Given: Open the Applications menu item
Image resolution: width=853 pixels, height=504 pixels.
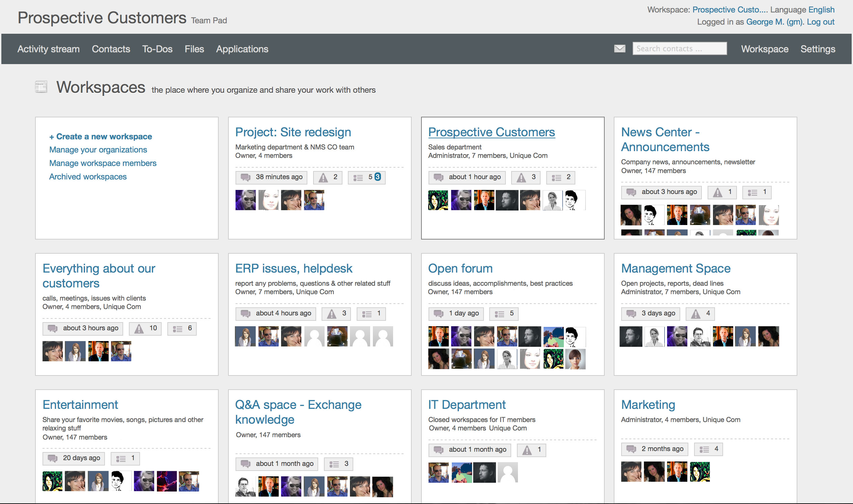Looking at the screenshot, I should (242, 49).
